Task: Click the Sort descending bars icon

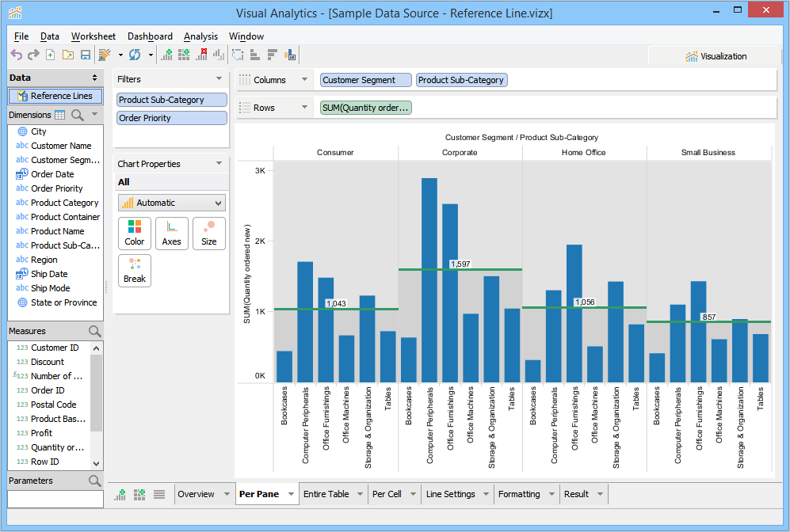Action: (x=272, y=55)
